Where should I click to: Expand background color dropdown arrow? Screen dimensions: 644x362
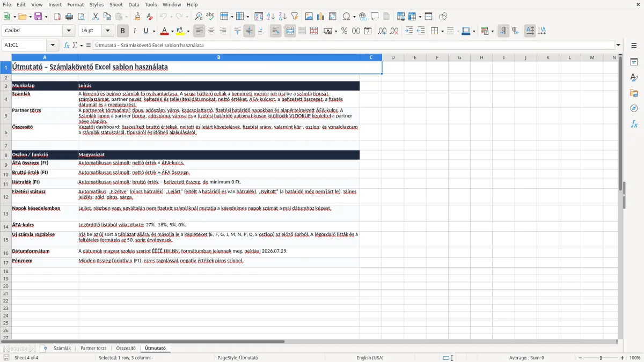point(188,31)
